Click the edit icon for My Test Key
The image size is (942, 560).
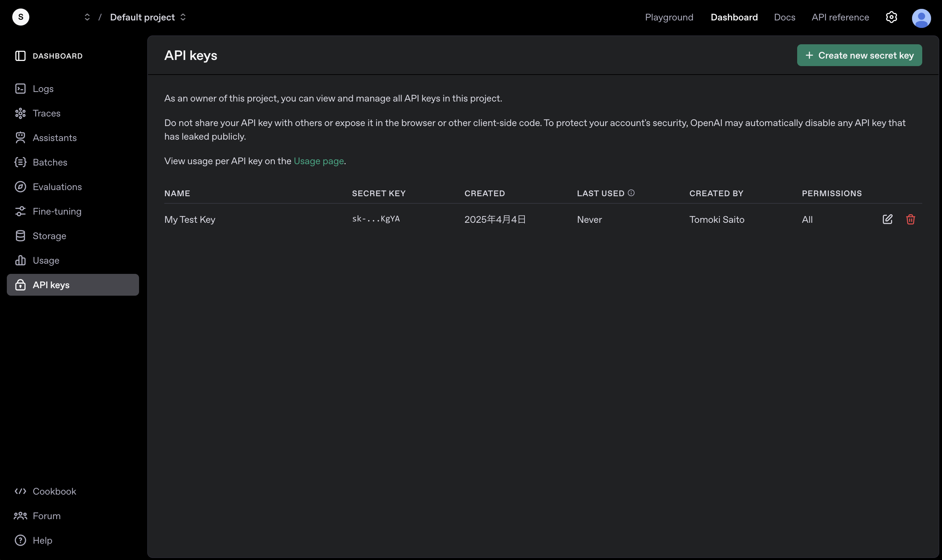[x=887, y=219]
